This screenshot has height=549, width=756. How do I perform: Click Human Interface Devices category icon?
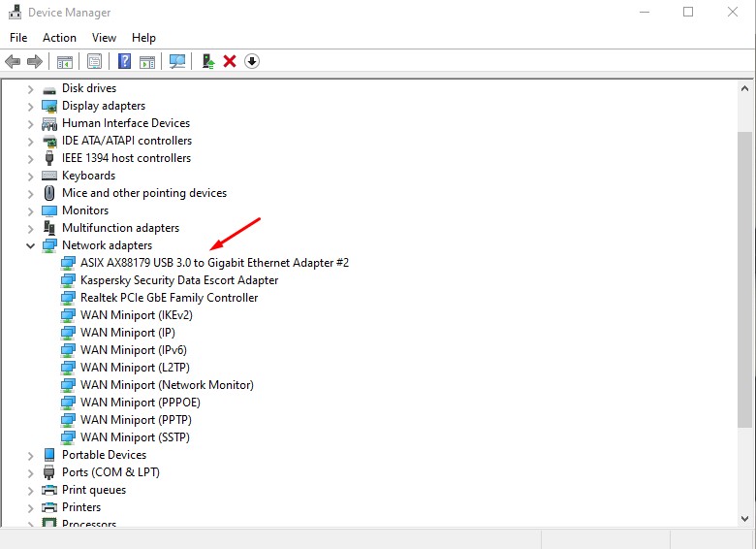[49, 124]
